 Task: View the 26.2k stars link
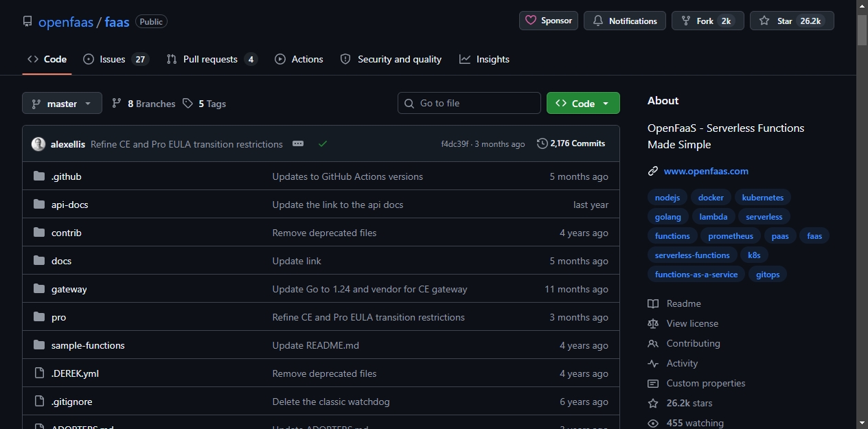pos(680,403)
